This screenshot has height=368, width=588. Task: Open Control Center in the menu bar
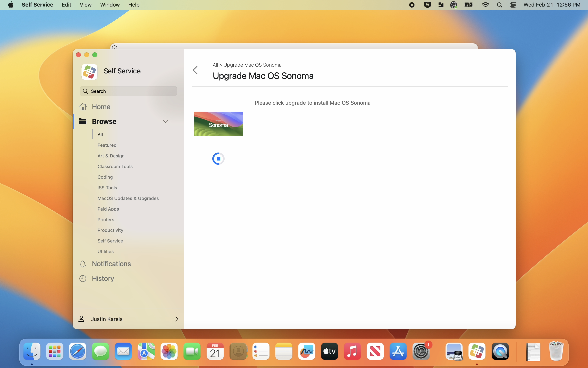tap(513, 5)
